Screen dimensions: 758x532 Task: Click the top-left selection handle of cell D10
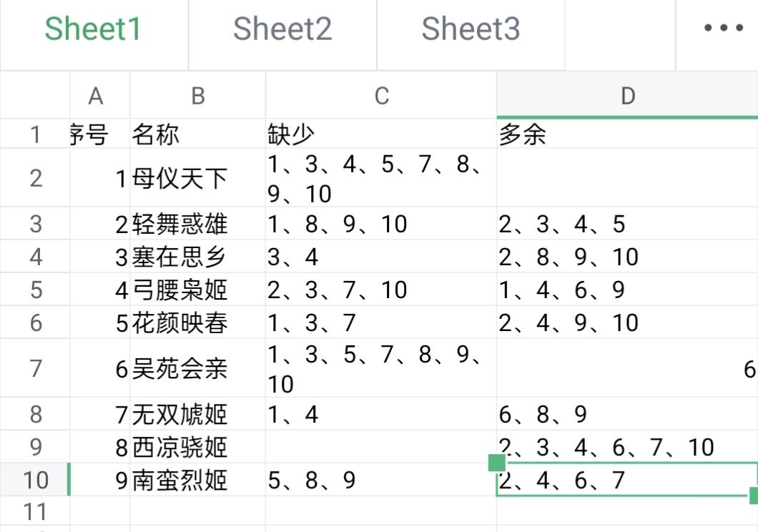(497, 463)
